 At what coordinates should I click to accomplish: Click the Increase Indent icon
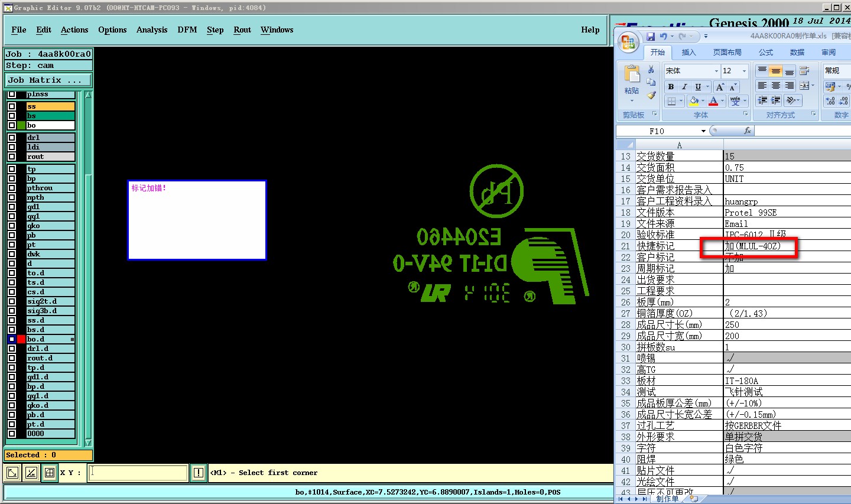point(776,100)
